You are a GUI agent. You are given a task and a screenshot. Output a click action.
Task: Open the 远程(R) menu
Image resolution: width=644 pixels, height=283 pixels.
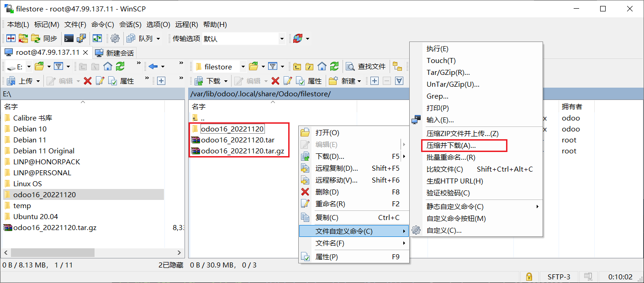coord(186,24)
